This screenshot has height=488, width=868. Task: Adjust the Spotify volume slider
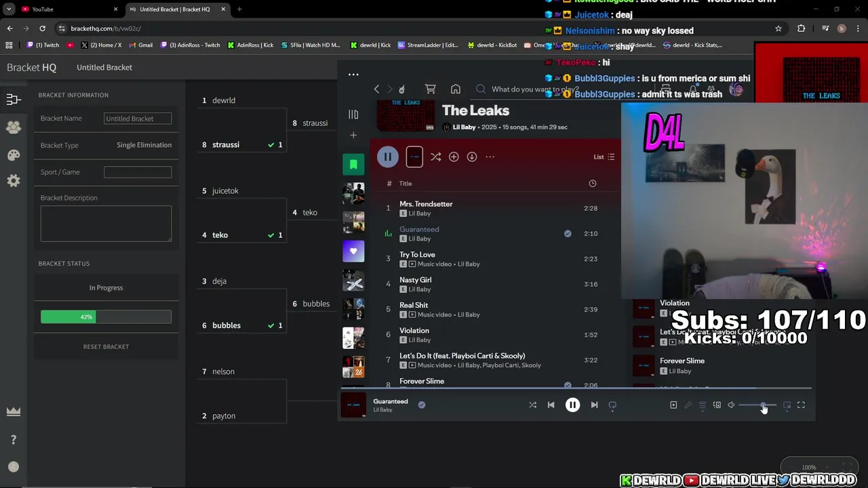[x=757, y=405]
